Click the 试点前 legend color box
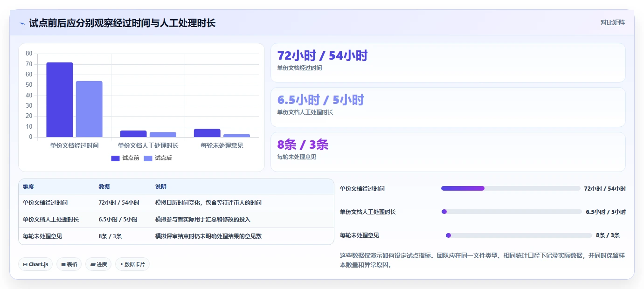The image size is (644, 289). point(115,158)
